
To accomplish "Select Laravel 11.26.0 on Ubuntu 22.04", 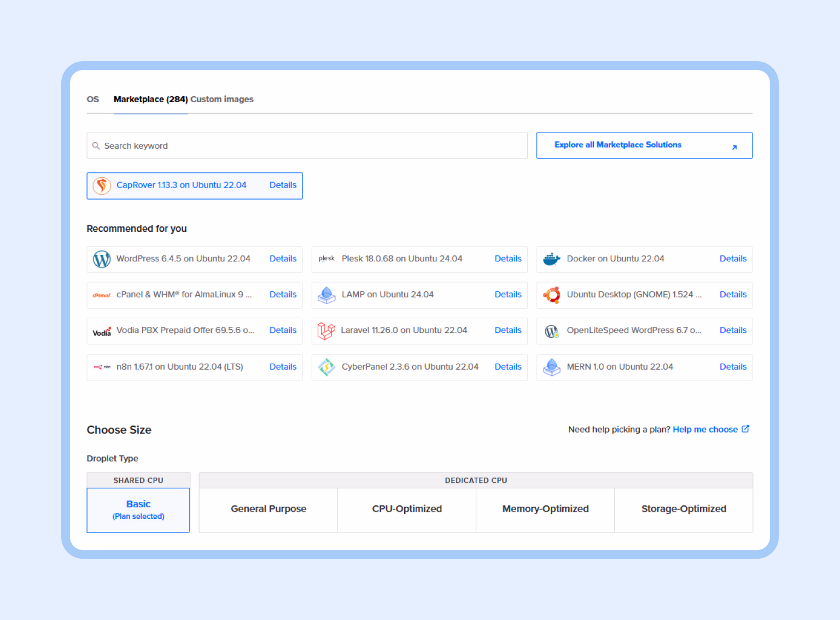I will coord(419,331).
